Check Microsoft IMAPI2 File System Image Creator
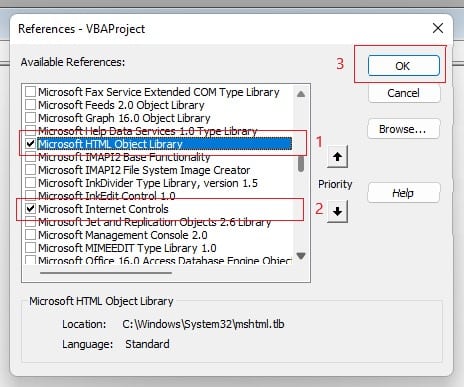This screenshot has width=464, height=387. coord(30,170)
